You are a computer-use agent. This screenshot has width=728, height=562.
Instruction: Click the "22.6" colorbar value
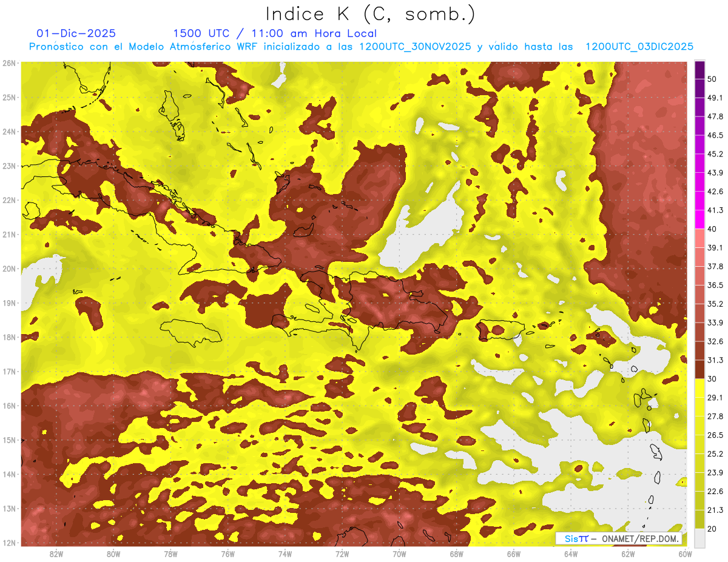tap(715, 492)
